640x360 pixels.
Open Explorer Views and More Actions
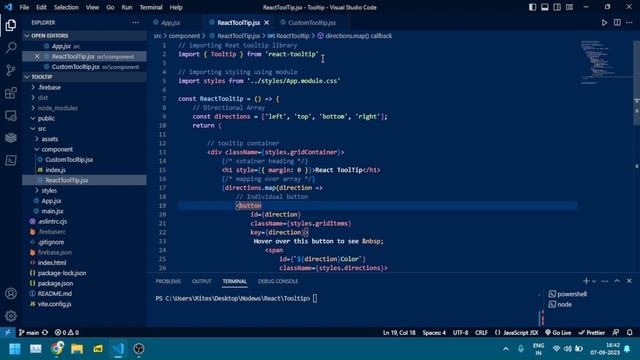pos(136,22)
